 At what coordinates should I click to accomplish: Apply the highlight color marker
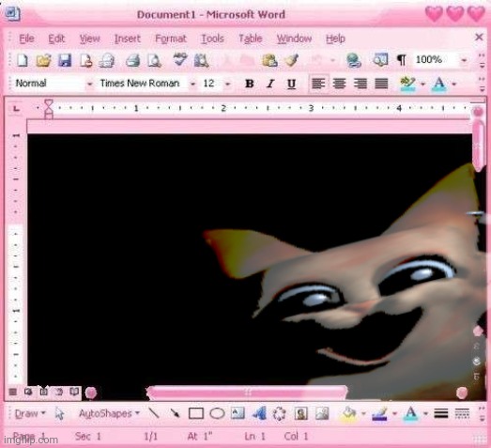tap(407, 84)
